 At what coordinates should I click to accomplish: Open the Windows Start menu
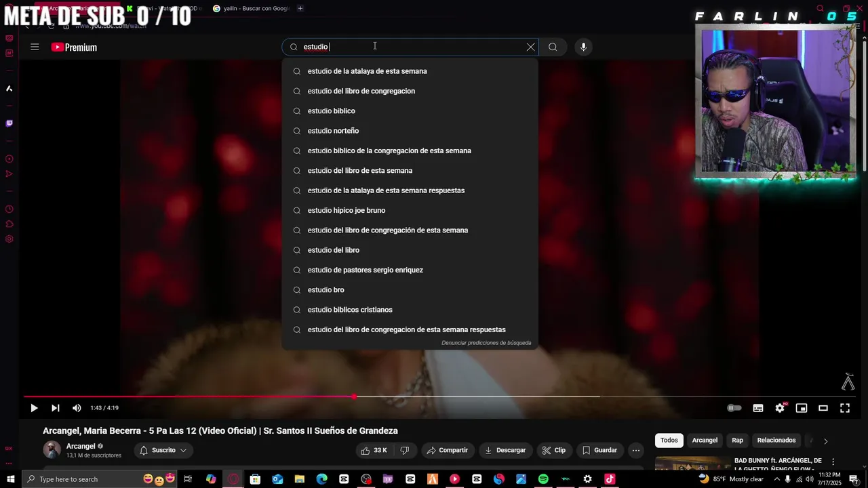pyautogui.click(x=11, y=479)
